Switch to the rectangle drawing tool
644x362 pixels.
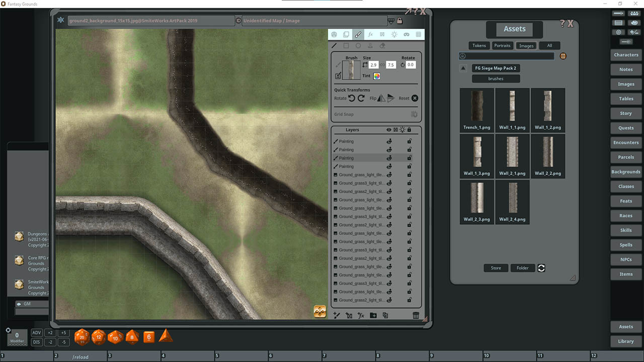346,45
